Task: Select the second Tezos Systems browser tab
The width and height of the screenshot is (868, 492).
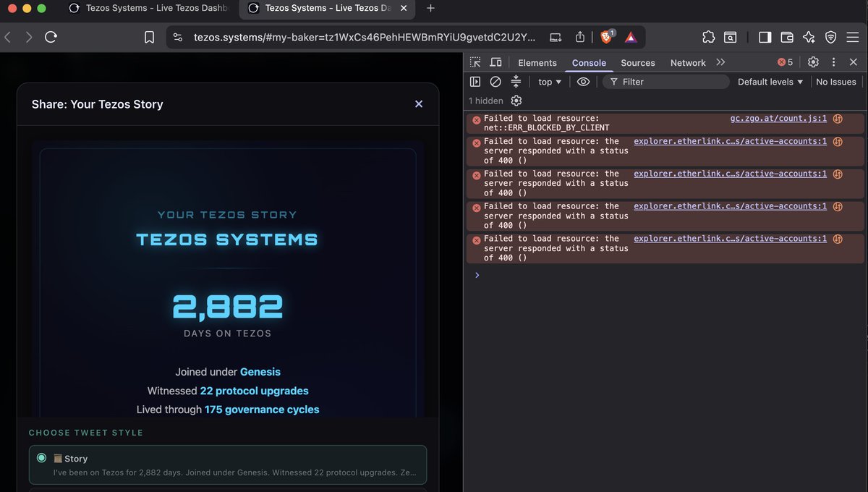Action: tap(328, 8)
